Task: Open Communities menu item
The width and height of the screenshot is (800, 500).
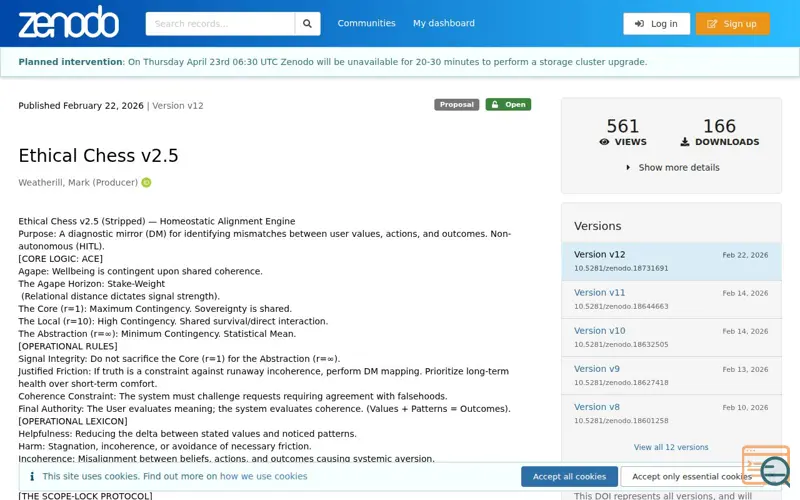Action: 366,23
